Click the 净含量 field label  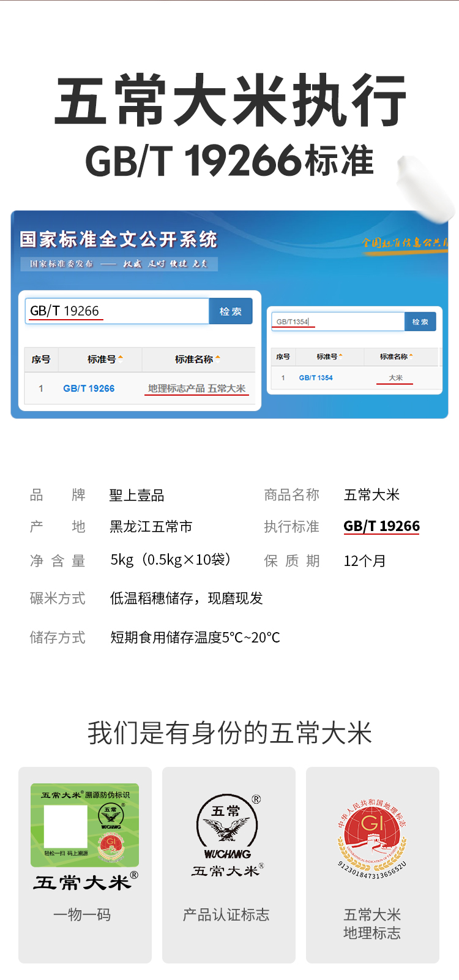[x=58, y=561]
